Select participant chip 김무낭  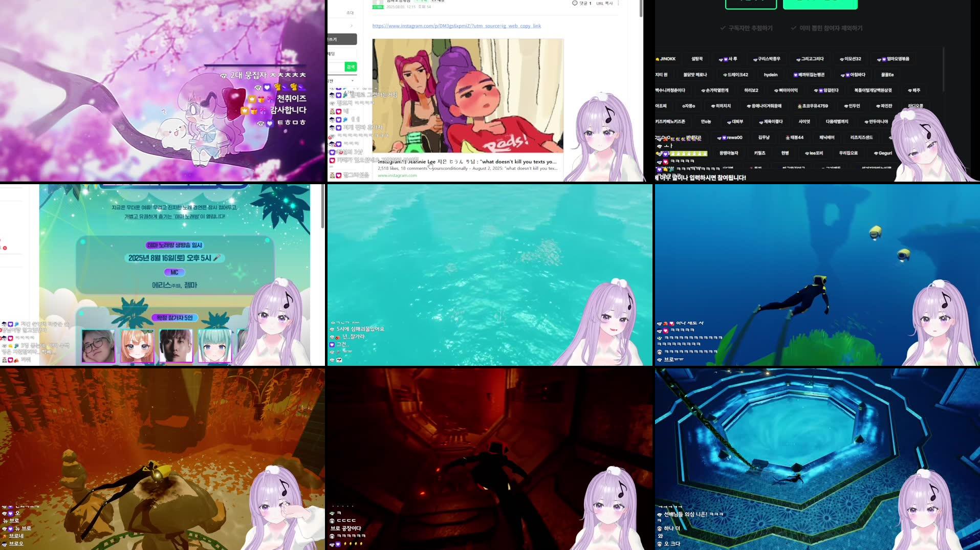(764, 138)
